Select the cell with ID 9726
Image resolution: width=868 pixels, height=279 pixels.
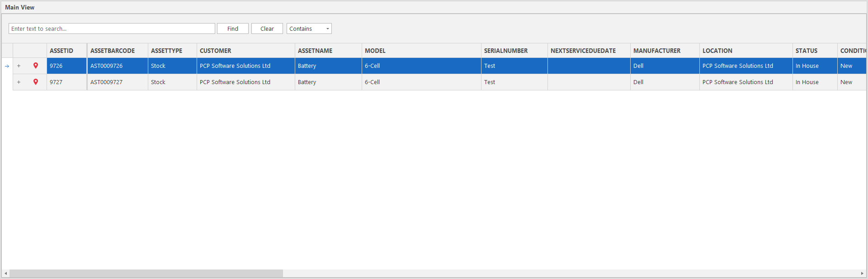tap(67, 66)
